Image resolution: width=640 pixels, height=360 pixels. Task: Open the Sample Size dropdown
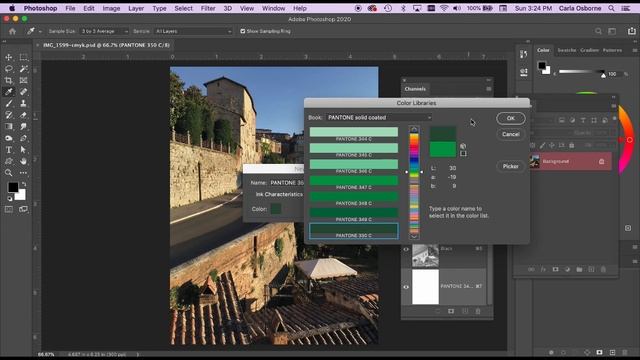tap(104, 31)
